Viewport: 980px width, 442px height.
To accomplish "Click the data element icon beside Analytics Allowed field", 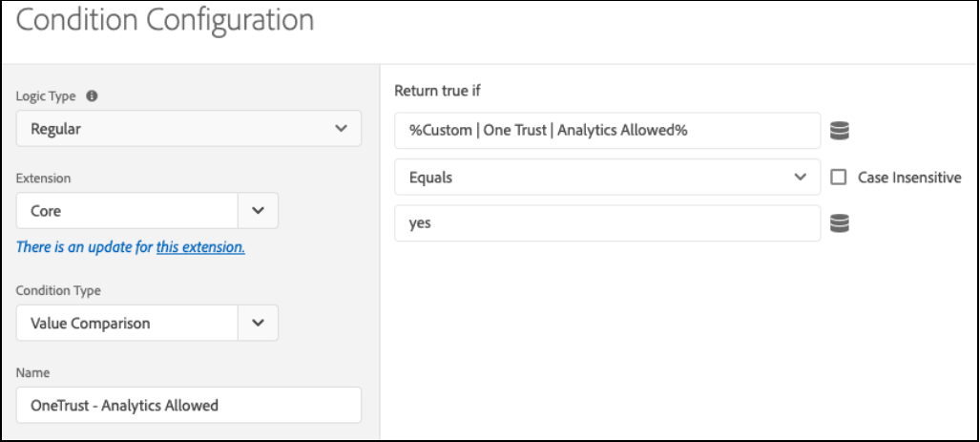I will (x=840, y=131).
